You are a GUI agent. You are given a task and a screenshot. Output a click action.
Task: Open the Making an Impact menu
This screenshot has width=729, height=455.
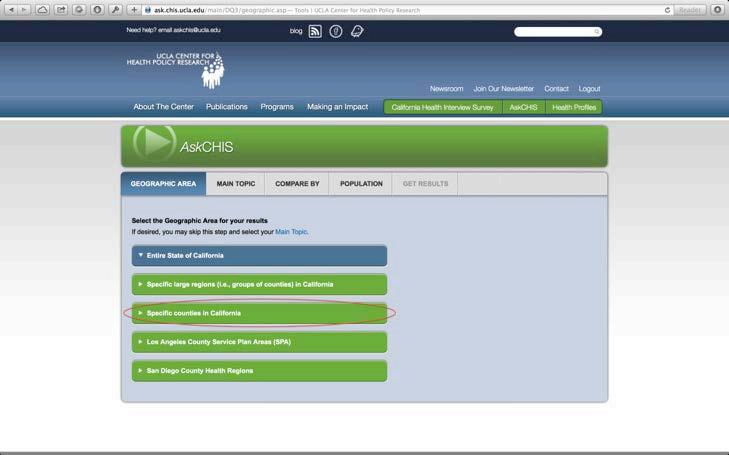click(x=337, y=106)
